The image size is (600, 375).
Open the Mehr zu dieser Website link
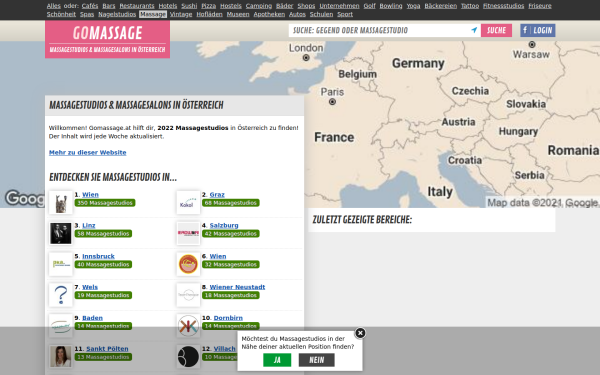click(x=88, y=152)
